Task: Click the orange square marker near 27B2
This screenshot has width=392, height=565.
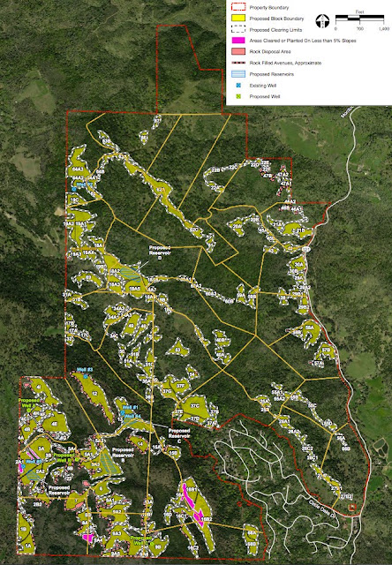Action: click(x=352, y=508)
